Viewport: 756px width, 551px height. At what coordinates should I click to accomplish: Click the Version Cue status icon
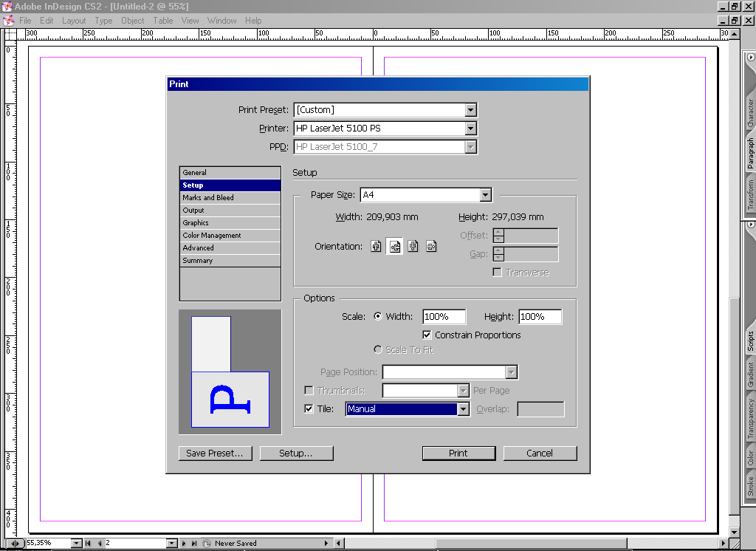(207, 544)
